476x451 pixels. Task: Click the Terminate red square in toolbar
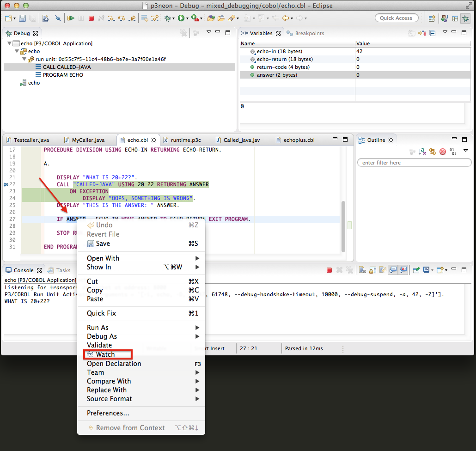(91, 18)
